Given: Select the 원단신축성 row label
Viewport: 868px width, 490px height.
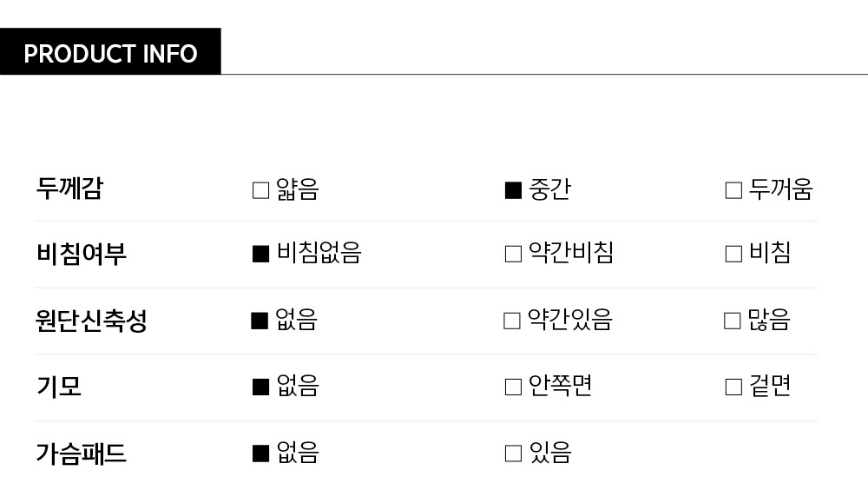Looking at the screenshot, I should pos(91,321).
